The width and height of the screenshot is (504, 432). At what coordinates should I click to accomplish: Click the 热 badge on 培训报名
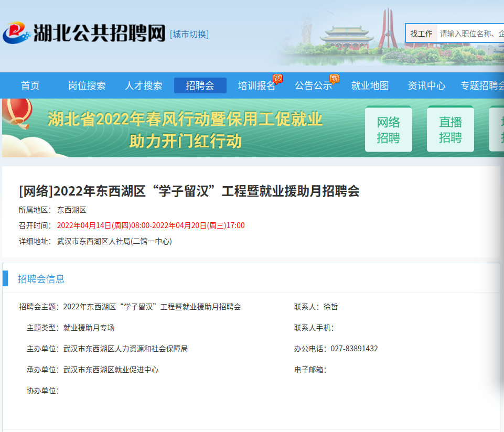[x=277, y=79]
